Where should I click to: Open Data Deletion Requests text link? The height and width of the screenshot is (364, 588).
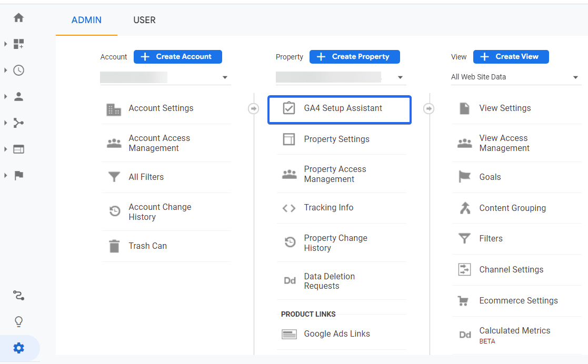coord(329,281)
